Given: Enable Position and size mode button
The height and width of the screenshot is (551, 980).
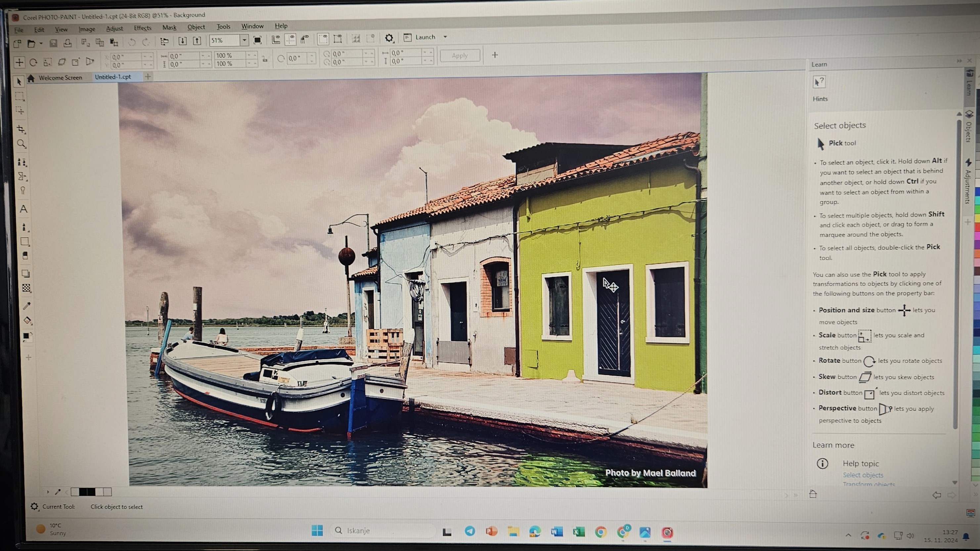Looking at the screenshot, I should point(19,63).
